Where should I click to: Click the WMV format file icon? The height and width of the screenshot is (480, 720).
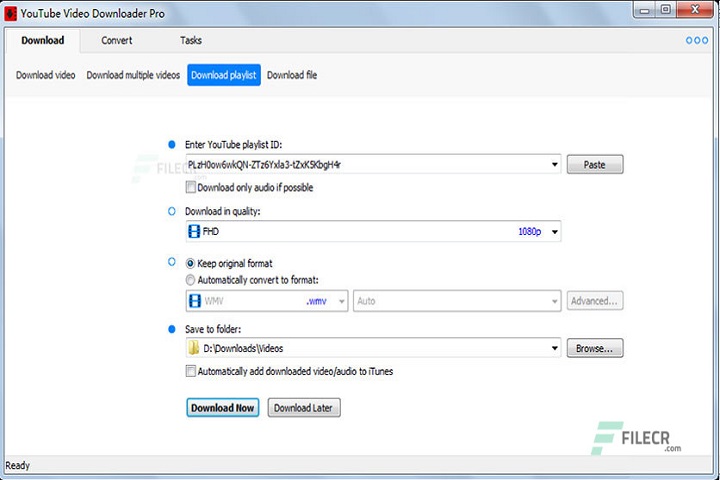pyautogui.click(x=194, y=300)
